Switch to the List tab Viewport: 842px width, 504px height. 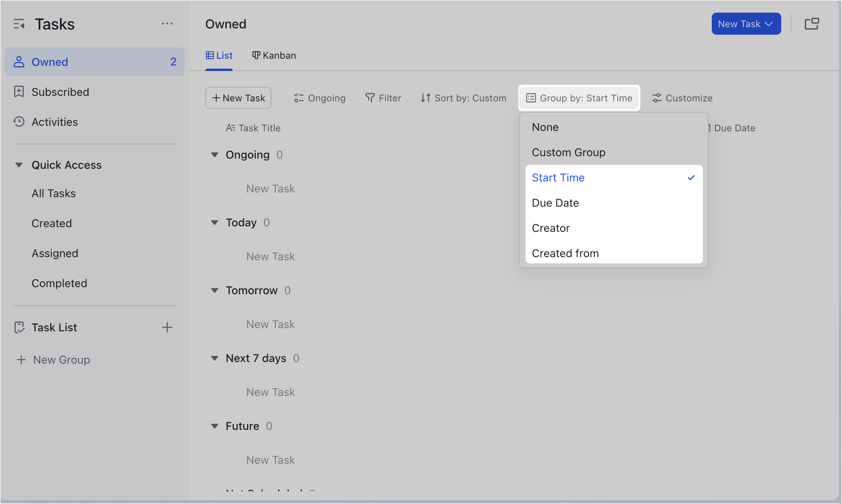coord(219,56)
